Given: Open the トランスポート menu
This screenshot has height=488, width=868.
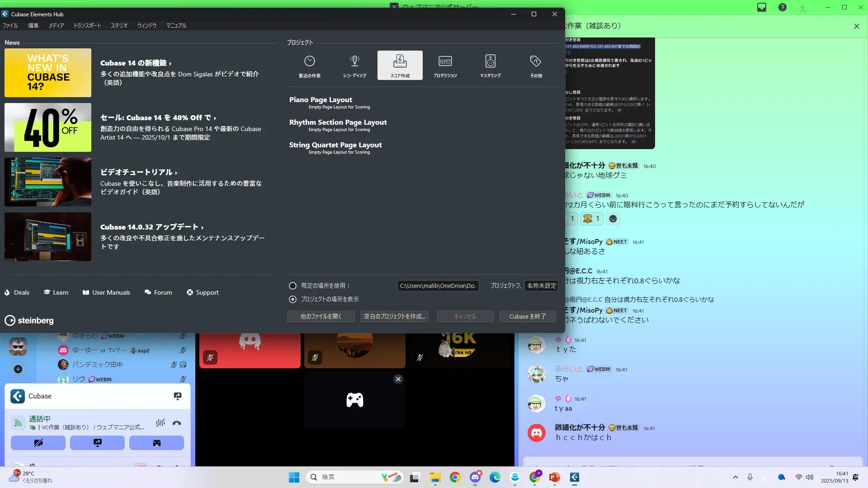Looking at the screenshot, I should 87,26.
